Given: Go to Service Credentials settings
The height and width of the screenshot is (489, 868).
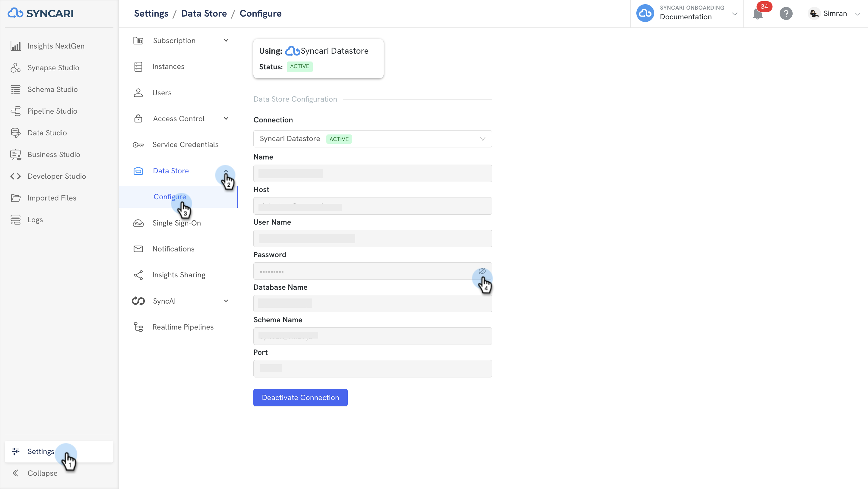Looking at the screenshot, I should [x=185, y=145].
